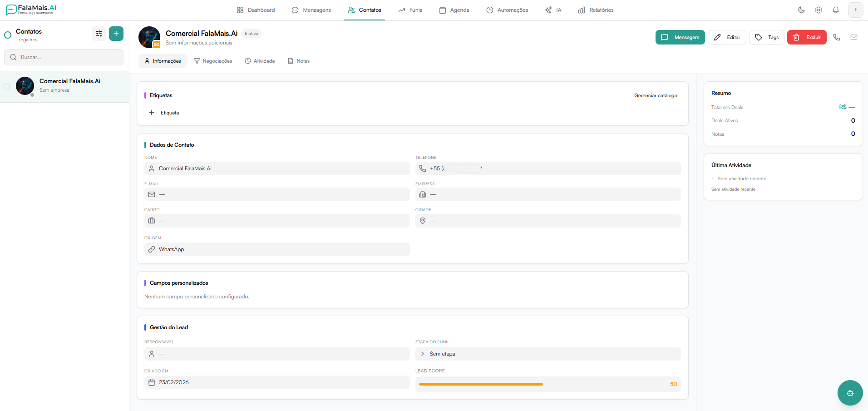Screen dimensions: 868x411
Task: Click the phone icon in Telefone field
Action: coord(423,168)
